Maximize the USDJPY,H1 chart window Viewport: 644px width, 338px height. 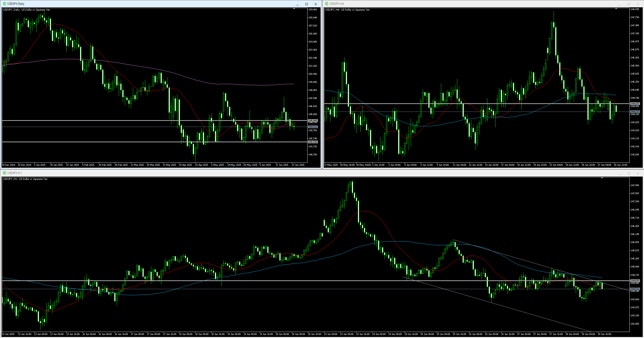[x=629, y=173]
